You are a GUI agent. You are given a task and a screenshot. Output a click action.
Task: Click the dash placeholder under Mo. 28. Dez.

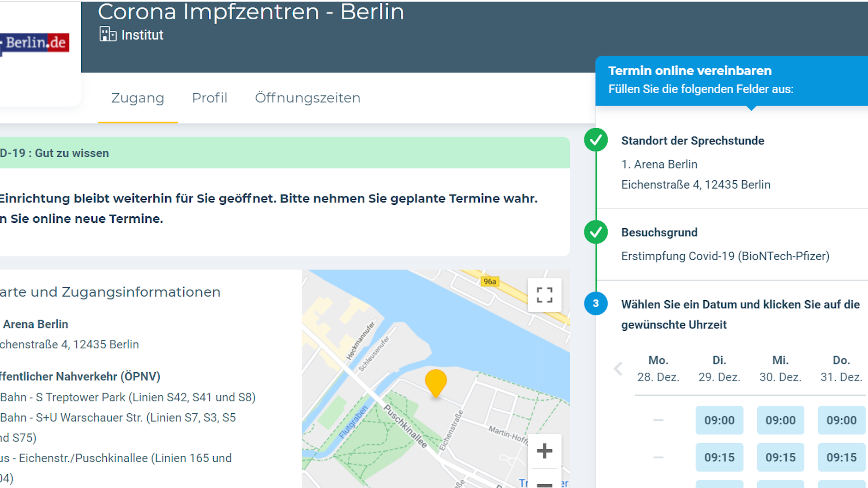coord(657,420)
